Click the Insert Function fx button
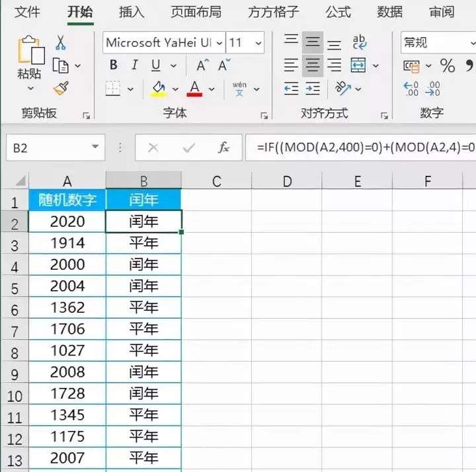 tap(223, 147)
